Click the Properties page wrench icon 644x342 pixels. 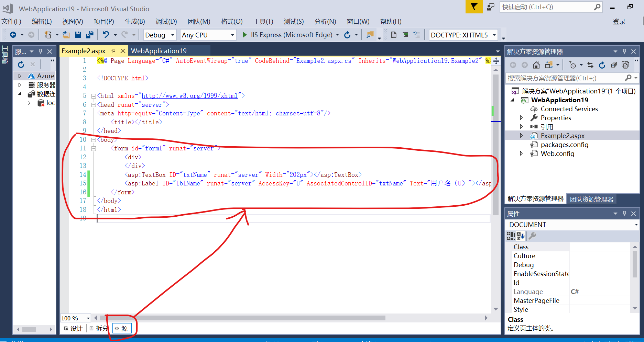click(533, 236)
